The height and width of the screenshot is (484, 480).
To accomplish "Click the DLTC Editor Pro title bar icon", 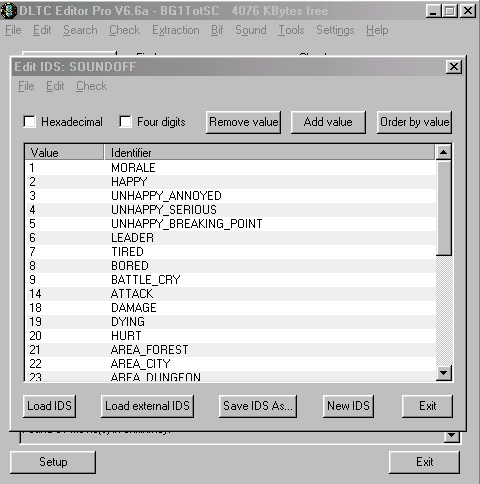I will tap(8, 10).
